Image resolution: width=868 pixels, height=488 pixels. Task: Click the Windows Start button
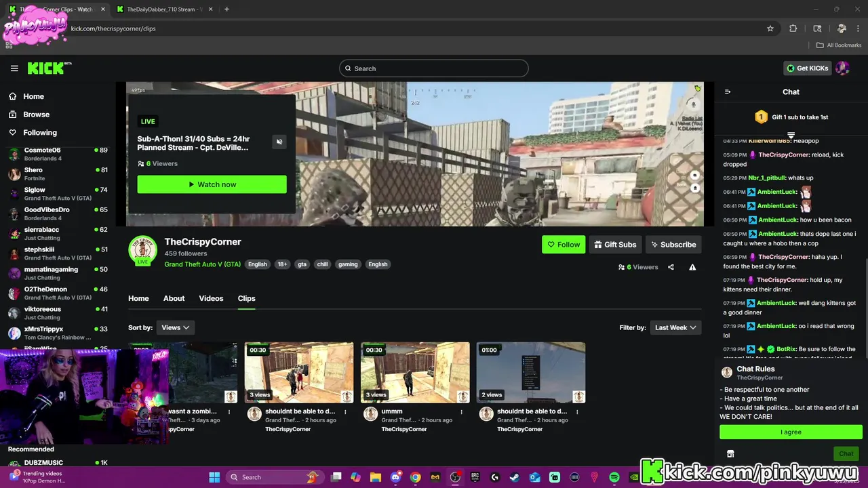[x=214, y=477]
